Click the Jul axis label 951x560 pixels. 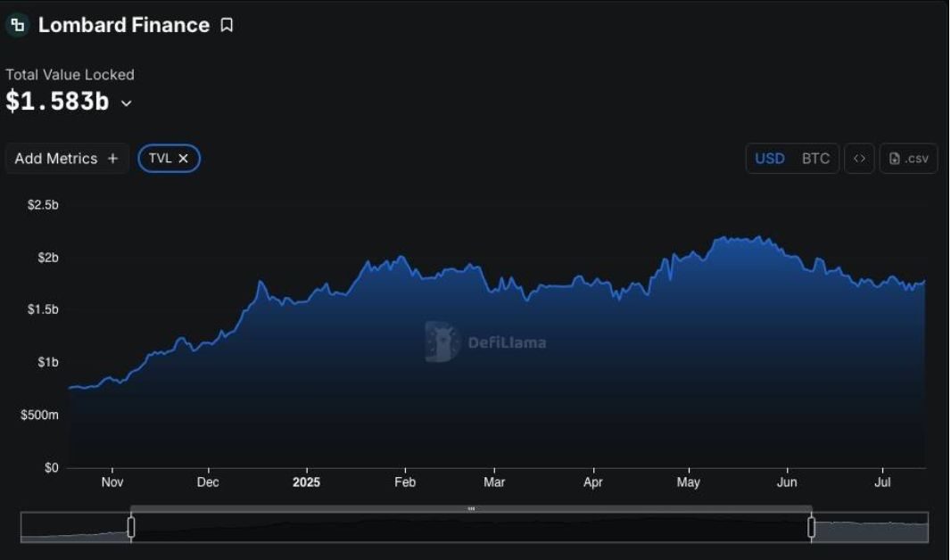[x=882, y=482]
